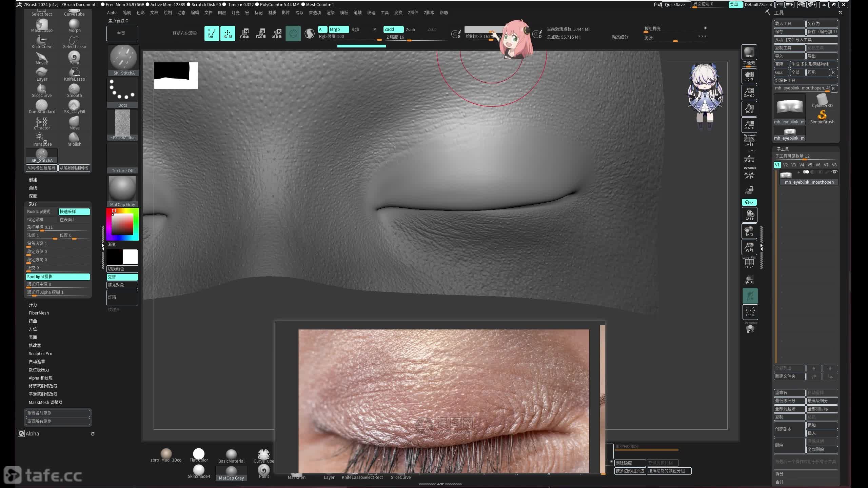Toggle the XYZ rotation mode button

click(x=749, y=202)
